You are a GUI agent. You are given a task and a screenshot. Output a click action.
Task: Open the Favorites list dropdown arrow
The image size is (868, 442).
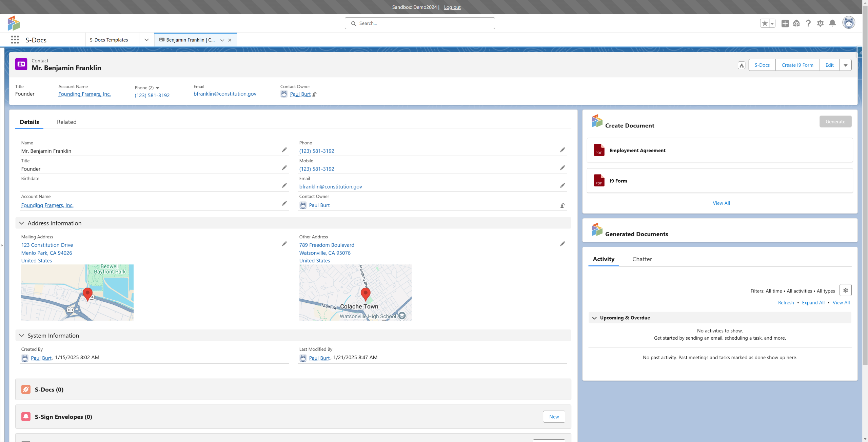[x=772, y=23]
